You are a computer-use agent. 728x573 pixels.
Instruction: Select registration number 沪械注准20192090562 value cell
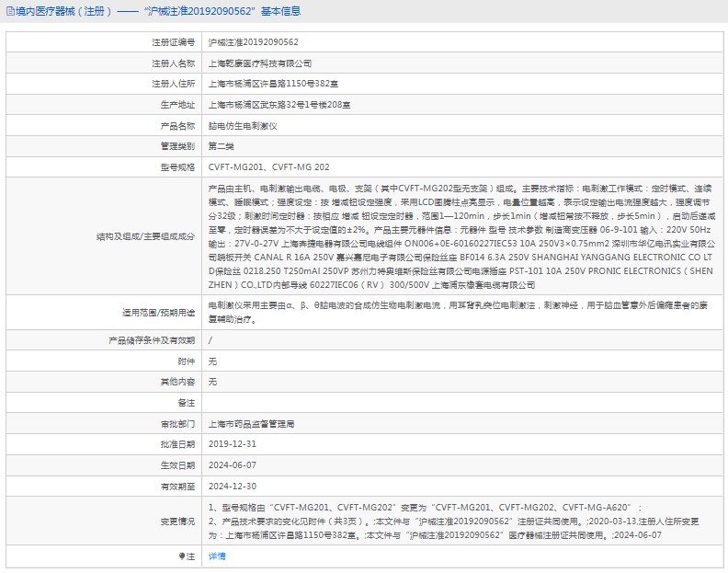253,42
